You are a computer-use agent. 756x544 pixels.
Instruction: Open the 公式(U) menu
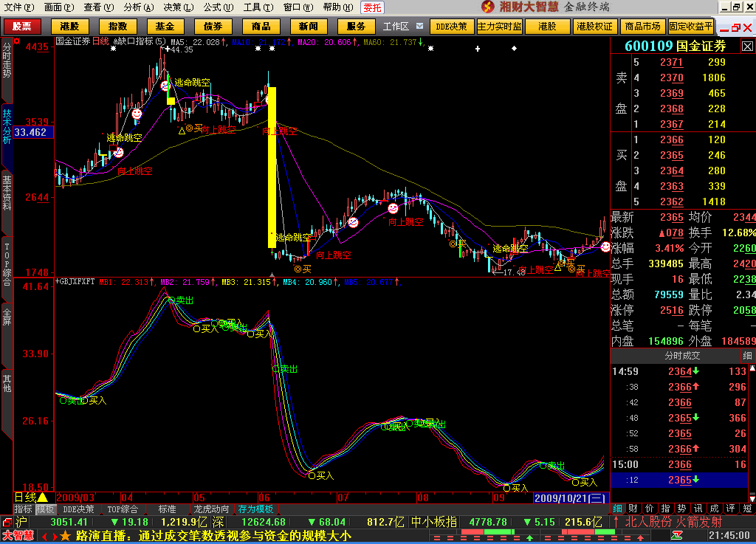coord(218,7)
